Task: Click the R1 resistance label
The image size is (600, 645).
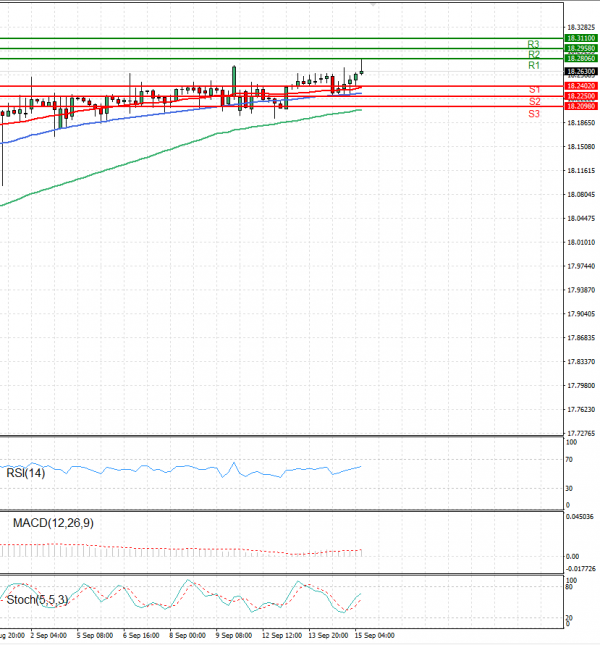Action: click(x=534, y=65)
